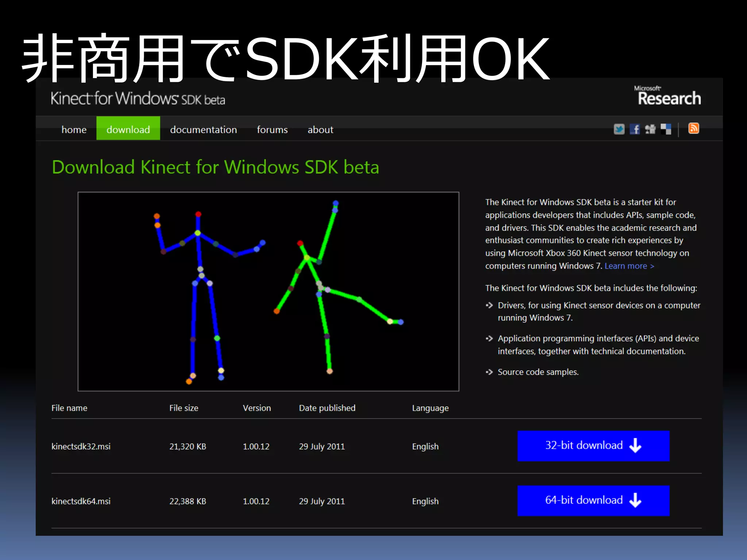The width and height of the screenshot is (747, 560).
Task: Click version 1.00.12 in kinectsdk64.msi row
Action: [256, 501]
